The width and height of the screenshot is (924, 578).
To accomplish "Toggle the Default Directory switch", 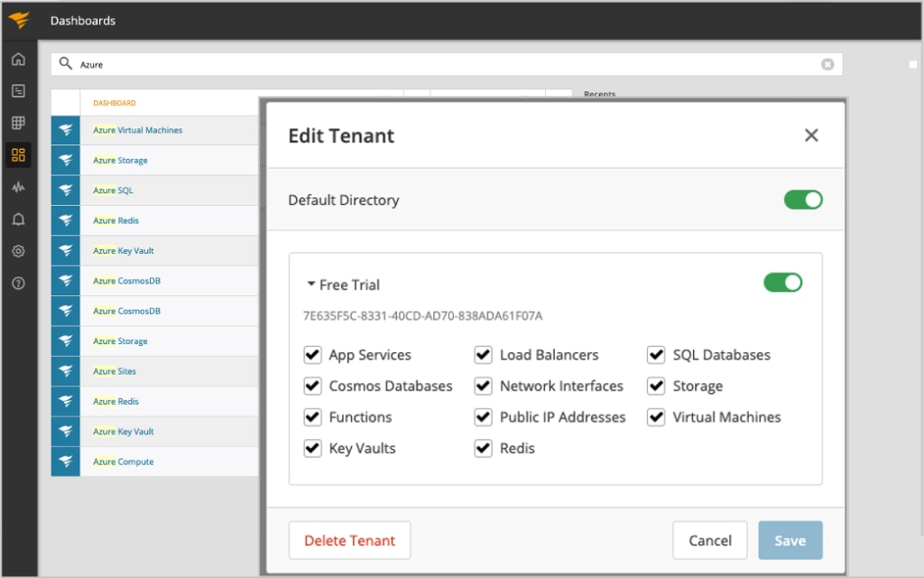I will coord(803,200).
